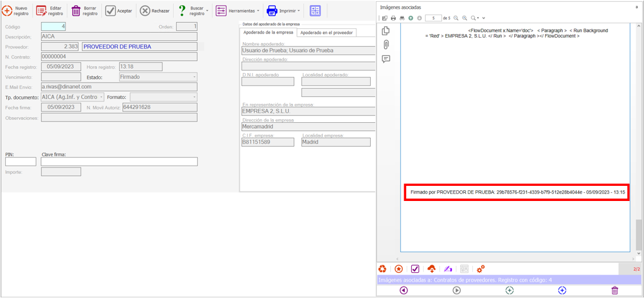Click the purple checkbox icon in image toolbar
The image size is (644, 298).
point(415,269)
